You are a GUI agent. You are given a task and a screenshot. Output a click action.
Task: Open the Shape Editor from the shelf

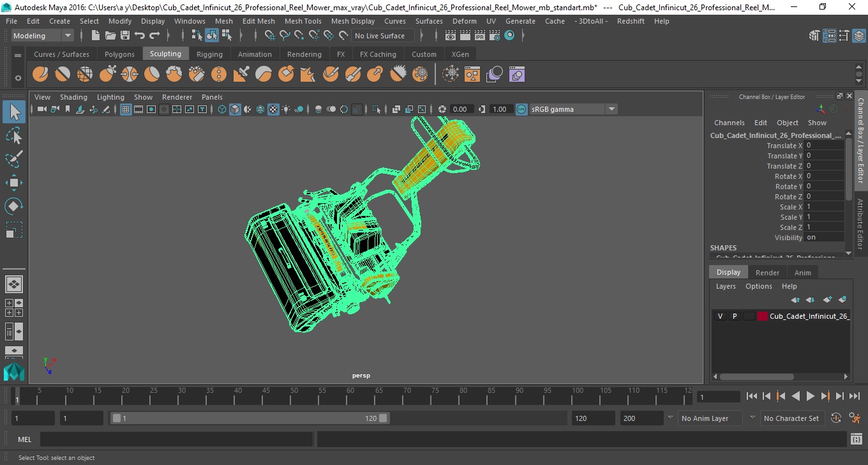pyautogui.click(x=517, y=75)
